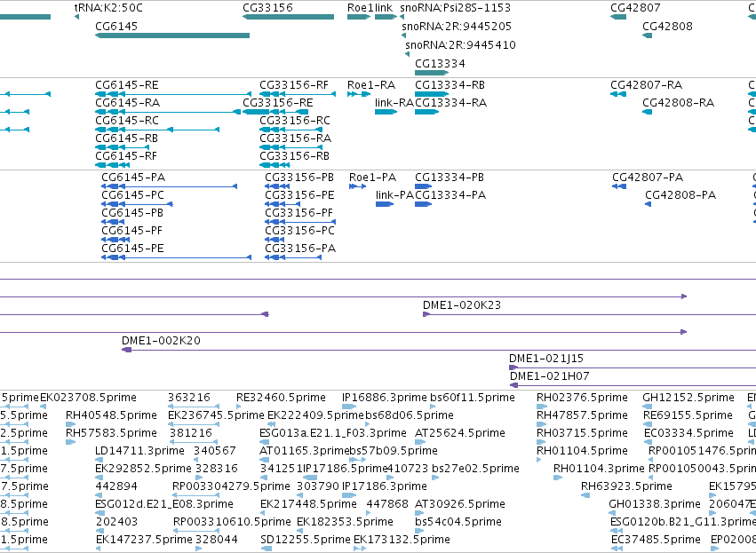The width and height of the screenshot is (756, 553).
Task: Select EST GH12152.5prime
Action: pyautogui.click(x=688, y=398)
